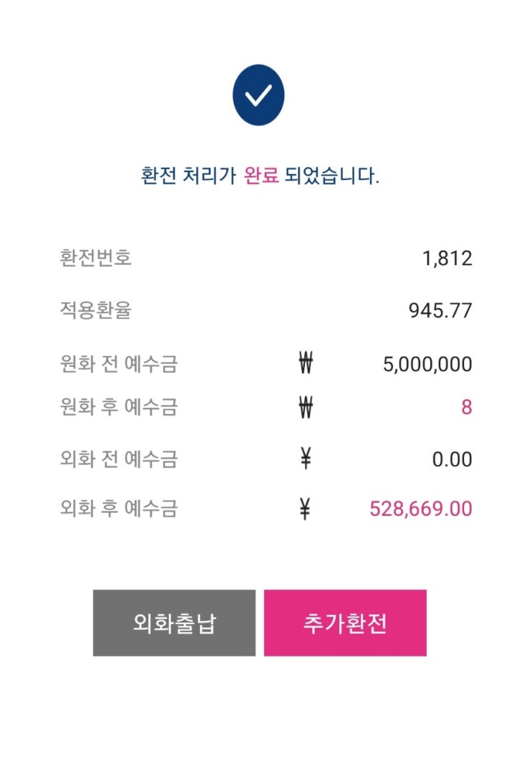The height and width of the screenshot is (781, 532).
Task: Click the blue checkmark completion icon
Action: [x=258, y=95]
